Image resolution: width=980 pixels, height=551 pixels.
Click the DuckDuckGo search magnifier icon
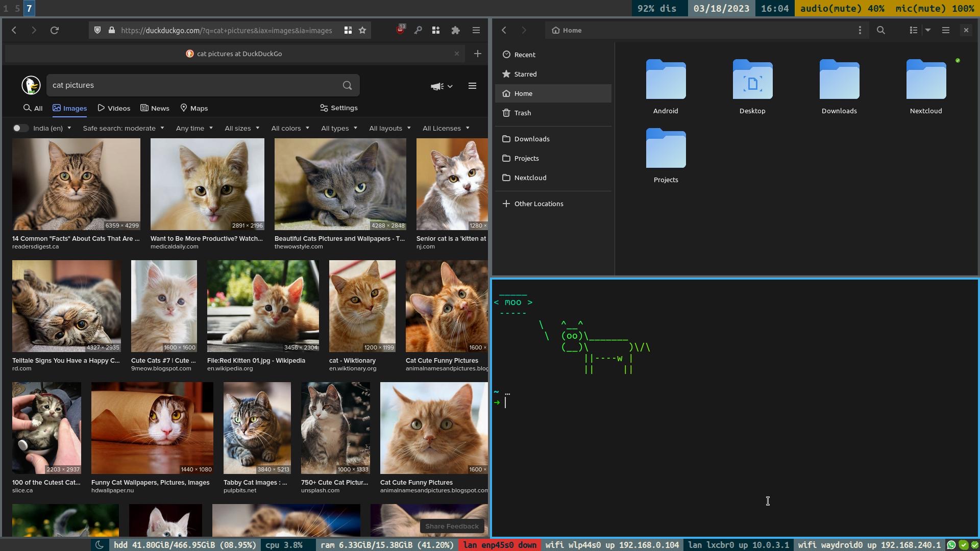[x=347, y=86]
